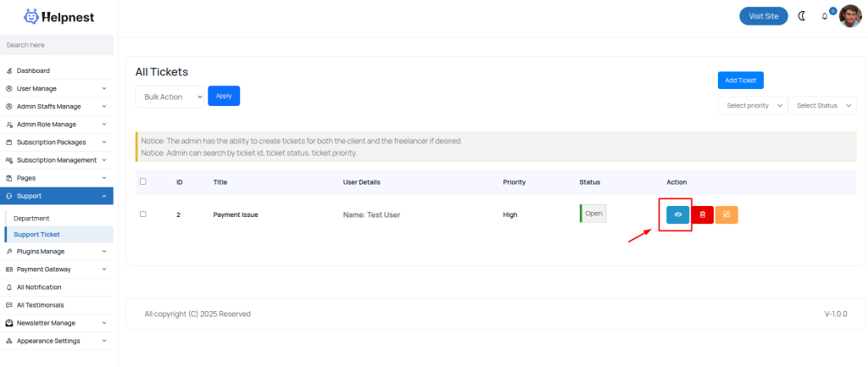Open the Select Status dropdown

click(x=821, y=105)
